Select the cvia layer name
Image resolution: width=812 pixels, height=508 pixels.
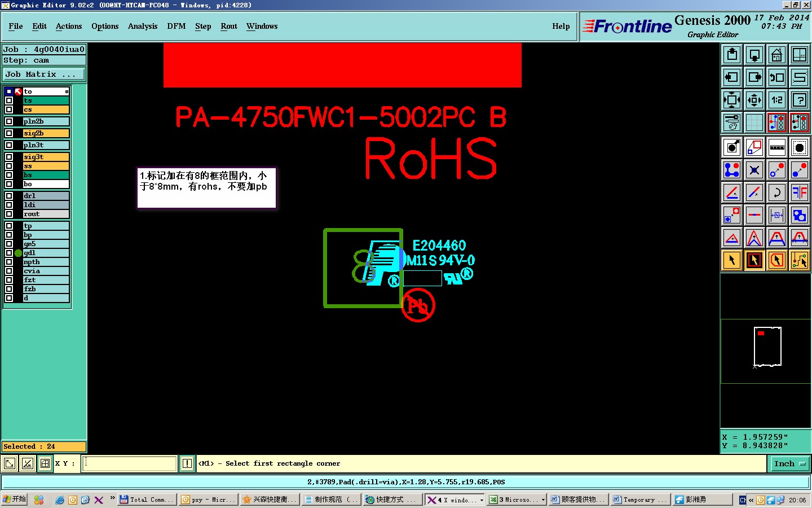coord(46,271)
